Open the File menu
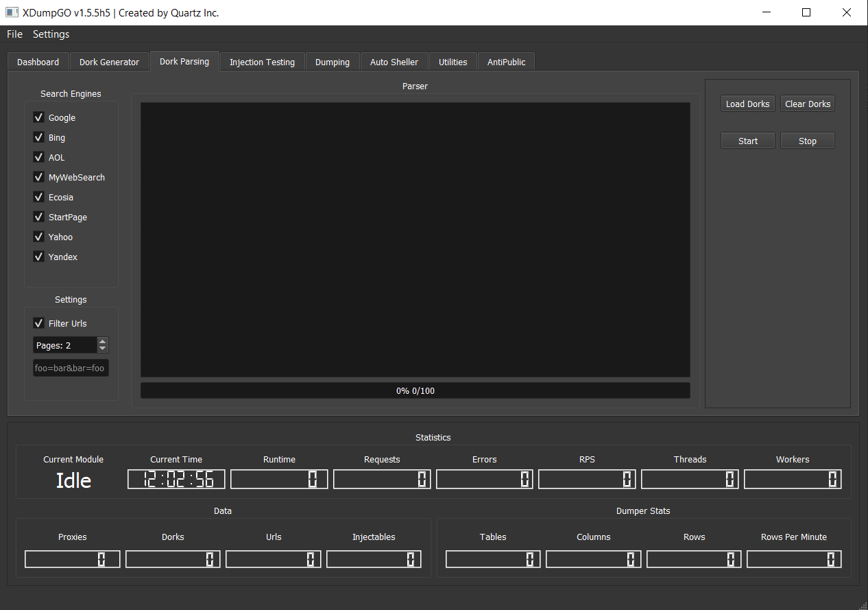Viewport: 868px width, 610px height. (14, 34)
